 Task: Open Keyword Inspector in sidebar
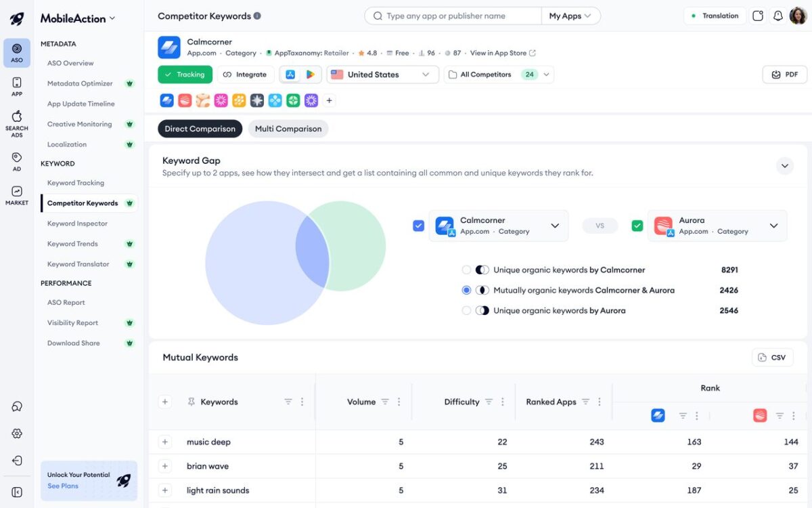click(x=77, y=224)
